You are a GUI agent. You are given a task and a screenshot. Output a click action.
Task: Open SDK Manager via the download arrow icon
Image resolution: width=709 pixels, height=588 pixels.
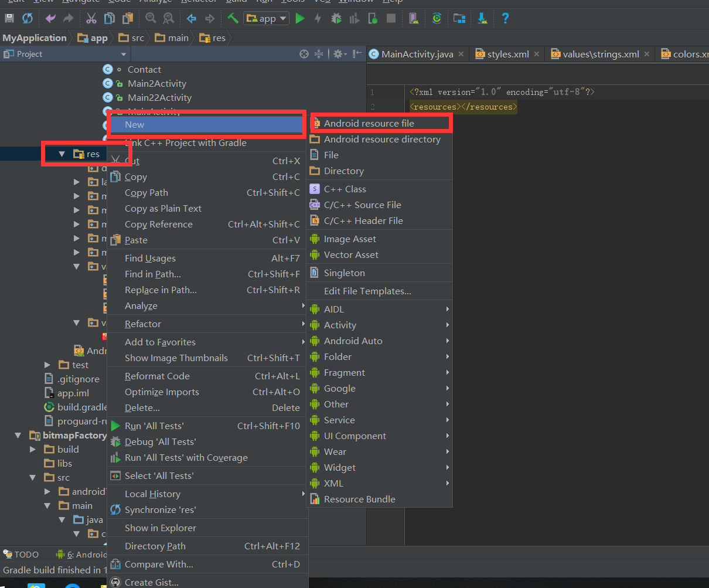coord(482,18)
